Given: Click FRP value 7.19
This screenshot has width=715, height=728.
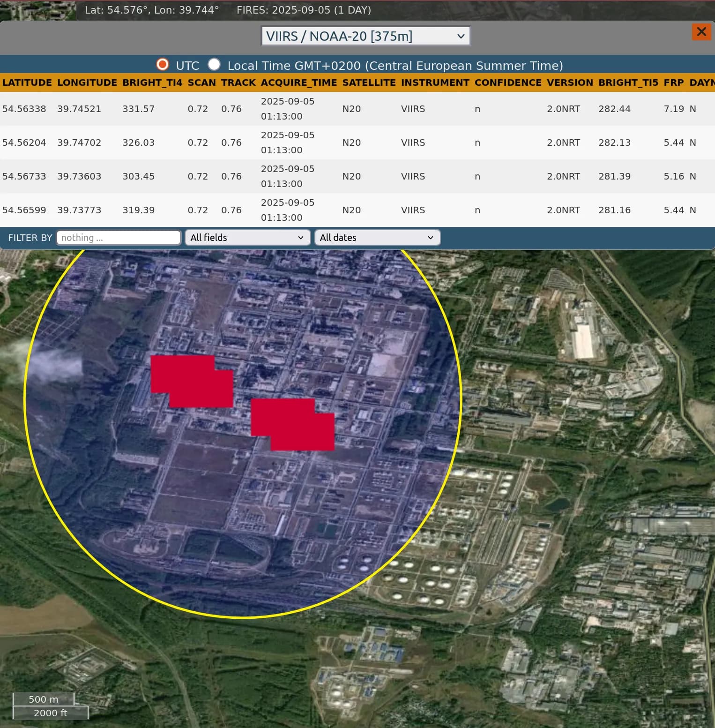Looking at the screenshot, I should (674, 109).
